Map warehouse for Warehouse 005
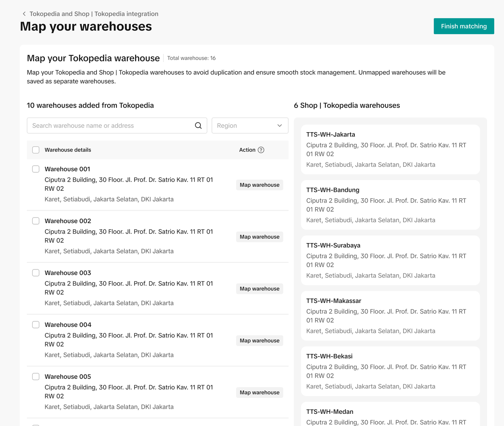 click(259, 393)
